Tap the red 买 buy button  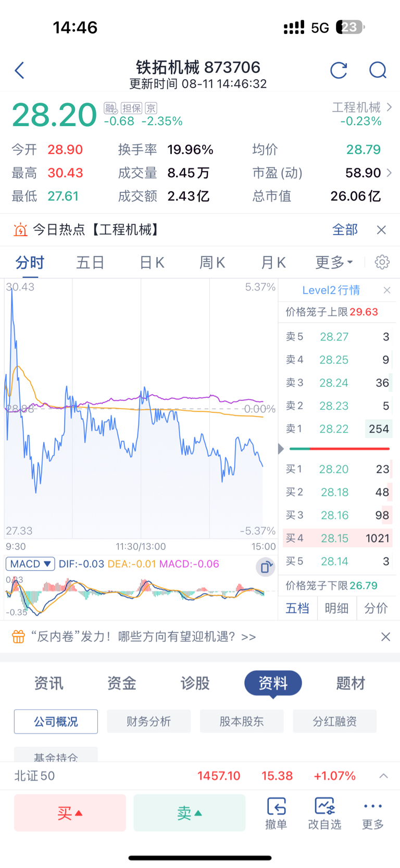tap(70, 813)
